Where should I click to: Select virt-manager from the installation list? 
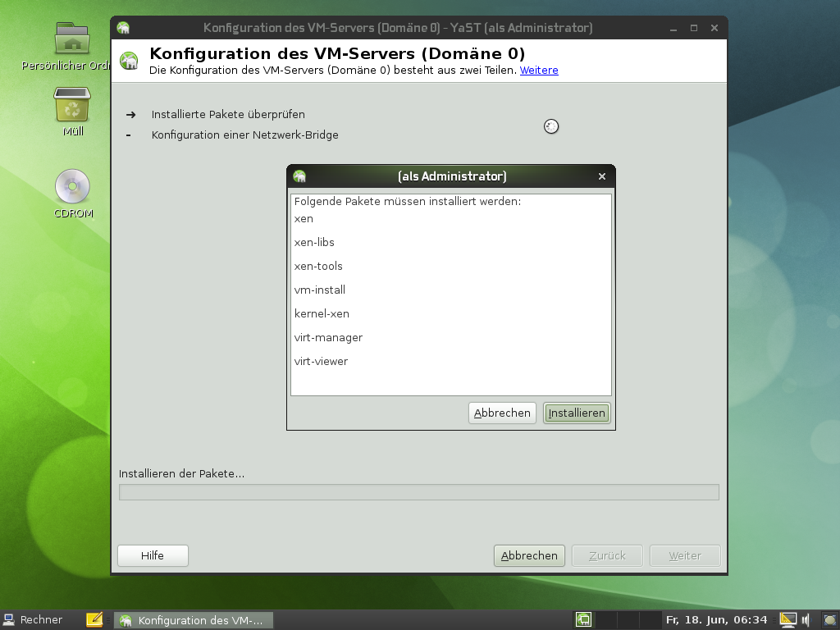[327, 337]
